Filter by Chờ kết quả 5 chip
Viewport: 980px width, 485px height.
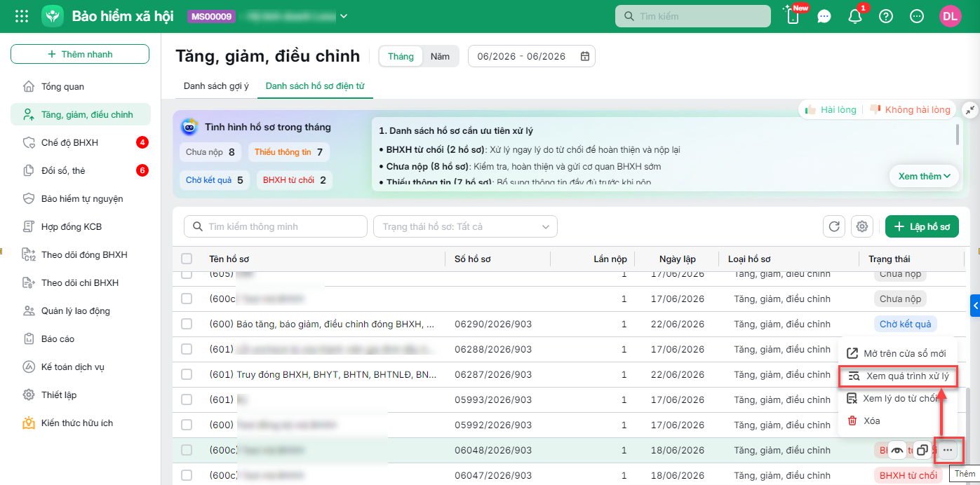tap(215, 180)
